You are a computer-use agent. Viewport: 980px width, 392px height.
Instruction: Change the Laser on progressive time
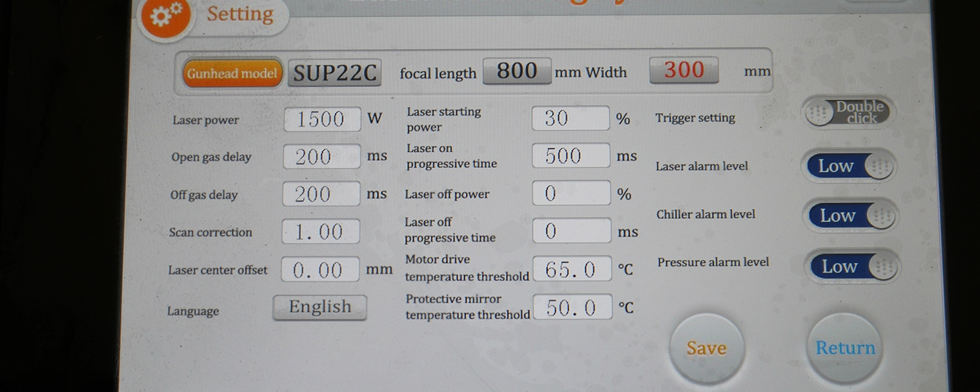tap(570, 155)
